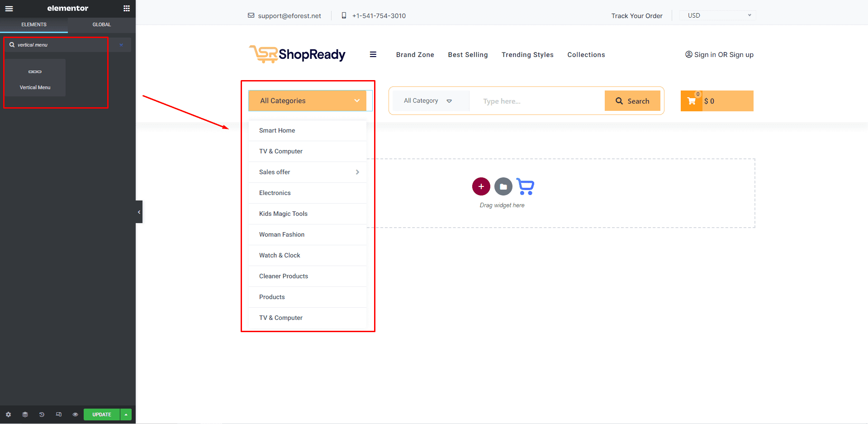This screenshot has width=868, height=424.
Task: Collapse the Elementor side panel
Action: click(x=139, y=212)
